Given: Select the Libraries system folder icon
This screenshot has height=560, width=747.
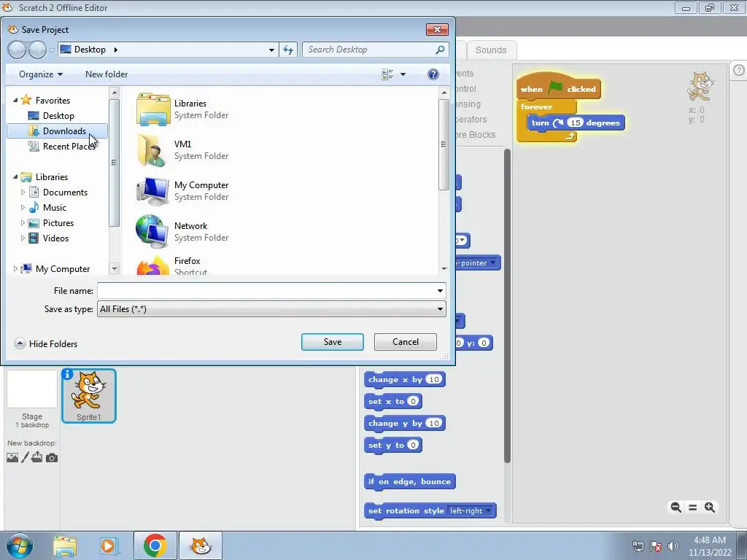Looking at the screenshot, I should coord(153,109).
